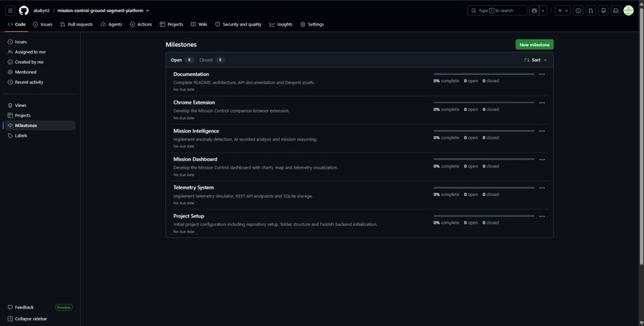This screenshot has height=326, width=644.
Task: Open the Telemetry System milestone
Action: coord(193,188)
